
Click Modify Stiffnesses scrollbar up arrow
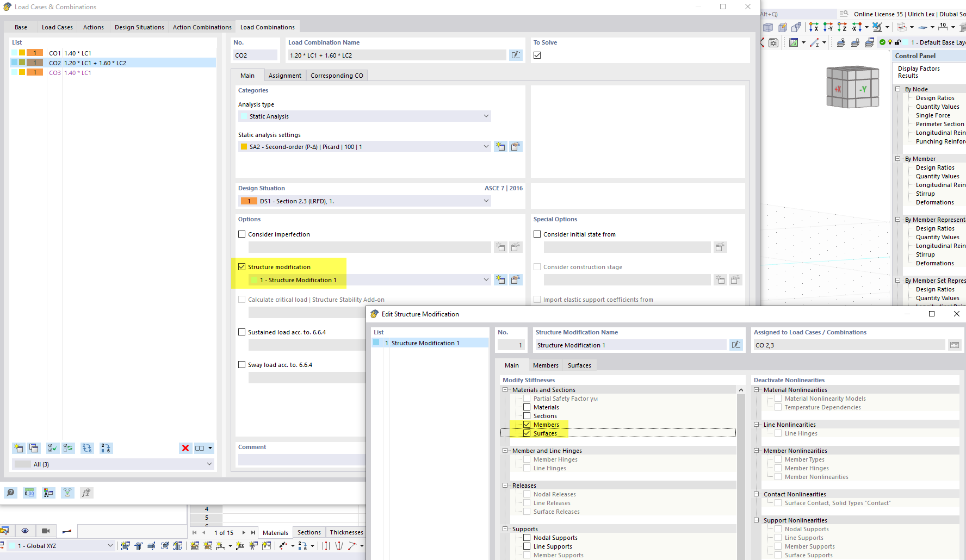click(x=741, y=390)
